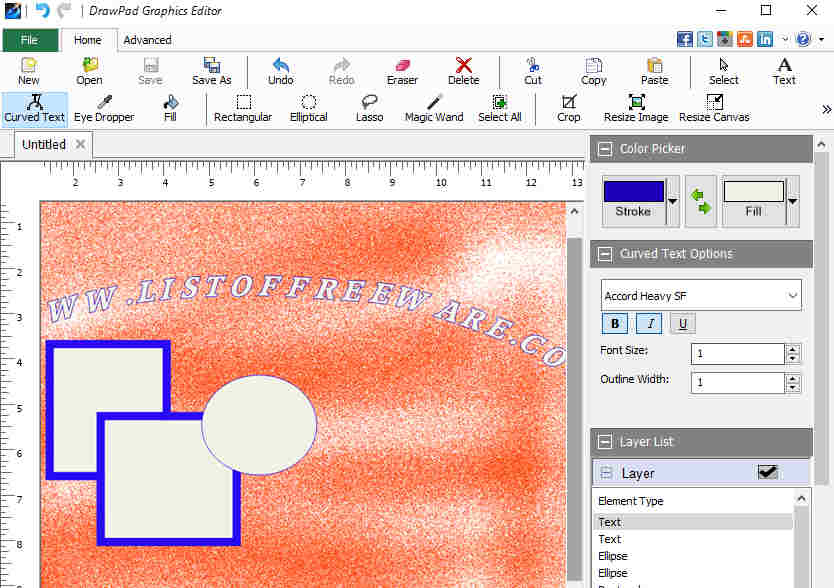Share via the Twitter icon
Screen dimensions: 834x588
coord(705,39)
